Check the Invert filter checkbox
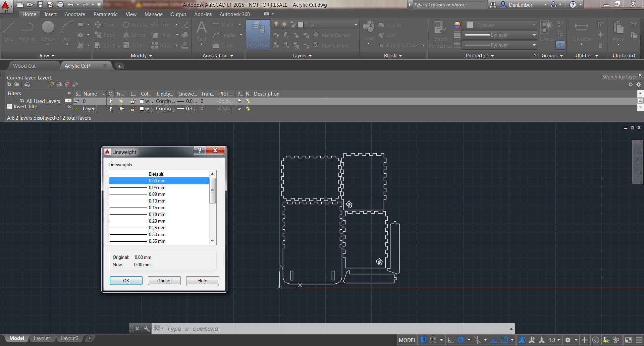Image resolution: width=644 pixels, height=346 pixels. (10, 107)
